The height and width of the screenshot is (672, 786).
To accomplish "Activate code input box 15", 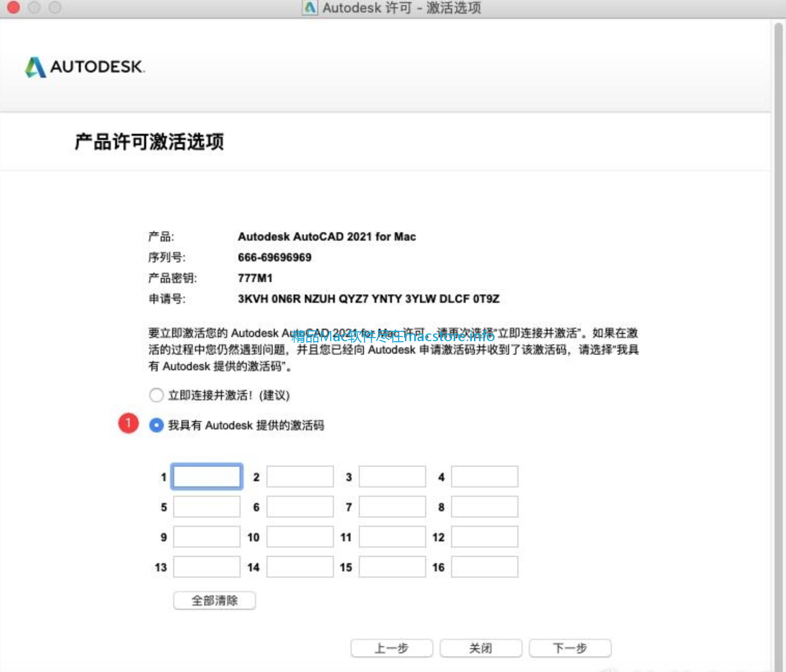I will tap(392, 567).
